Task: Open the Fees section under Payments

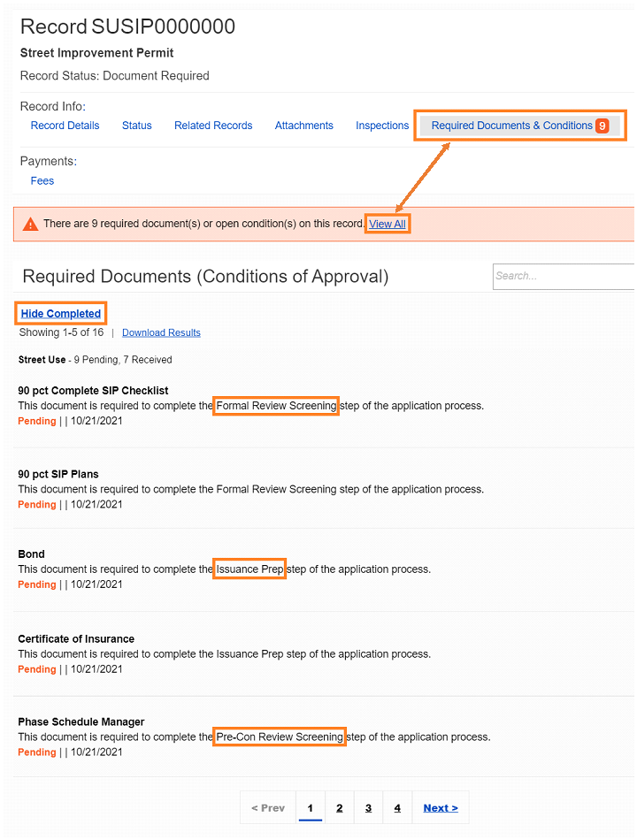Action: click(42, 180)
